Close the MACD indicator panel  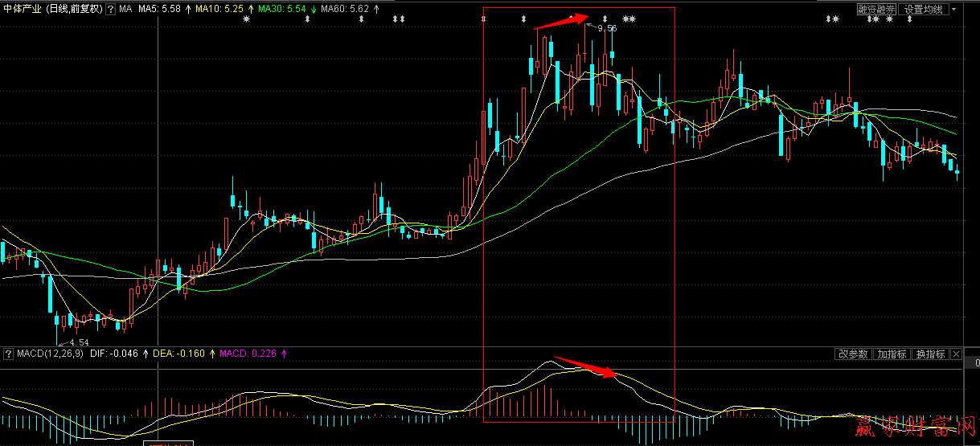[956, 354]
